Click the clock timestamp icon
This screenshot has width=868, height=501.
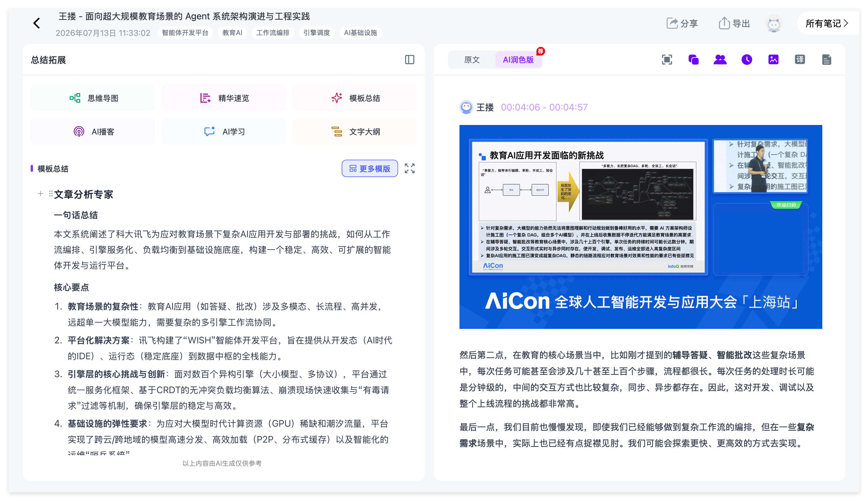[746, 60]
